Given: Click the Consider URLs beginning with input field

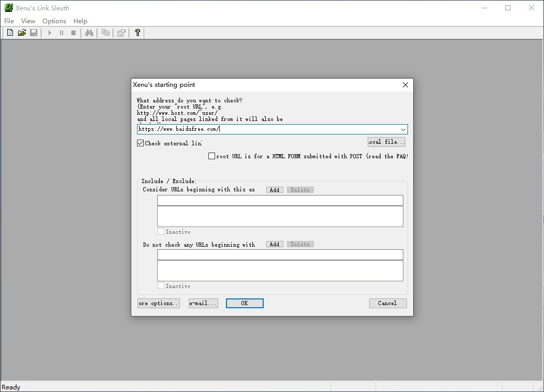Looking at the screenshot, I should pos(280,200).
